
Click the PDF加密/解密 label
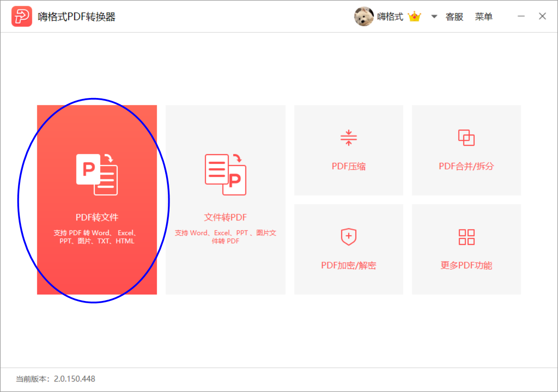[x=349, y=265]
